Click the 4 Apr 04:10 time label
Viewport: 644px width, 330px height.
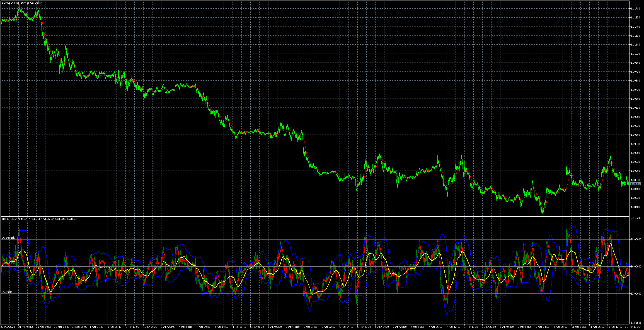[x=186, y=327]
